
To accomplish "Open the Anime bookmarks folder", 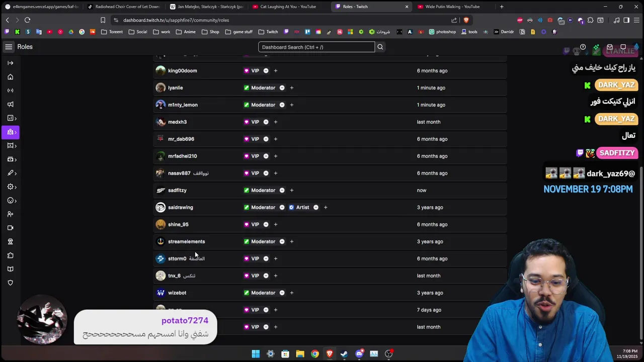I will [186, 32].
